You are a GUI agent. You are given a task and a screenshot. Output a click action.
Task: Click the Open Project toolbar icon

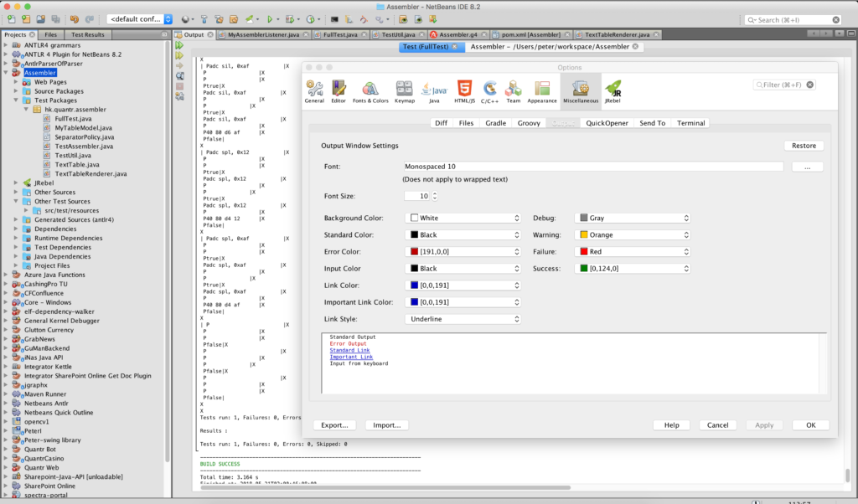[40, 20]
